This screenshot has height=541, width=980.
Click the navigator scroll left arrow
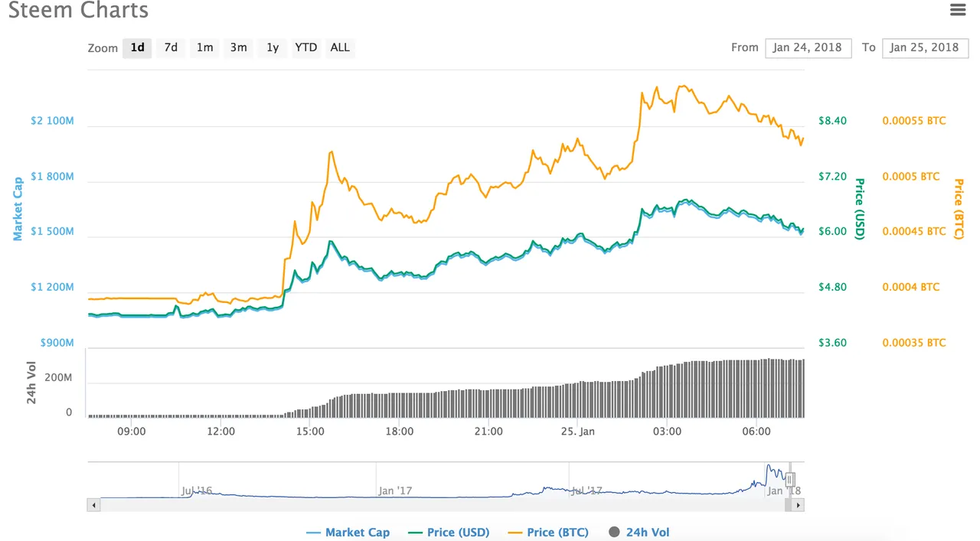(93, 505)
